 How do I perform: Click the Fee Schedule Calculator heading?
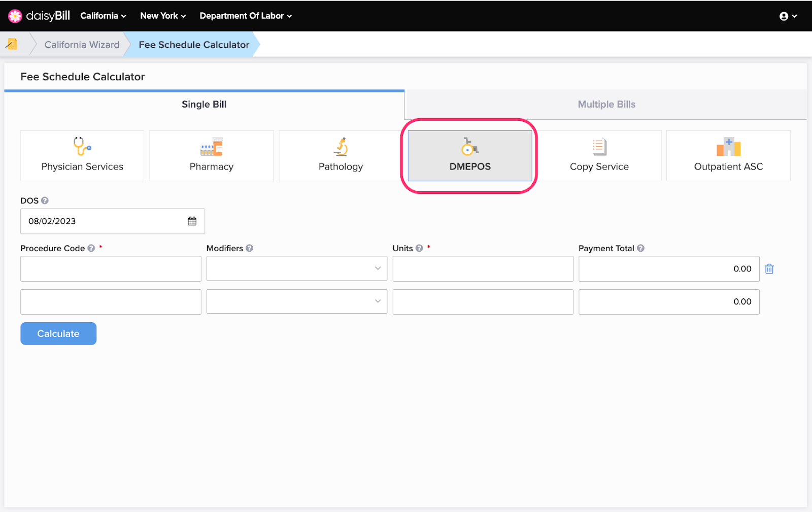point(82,77)
